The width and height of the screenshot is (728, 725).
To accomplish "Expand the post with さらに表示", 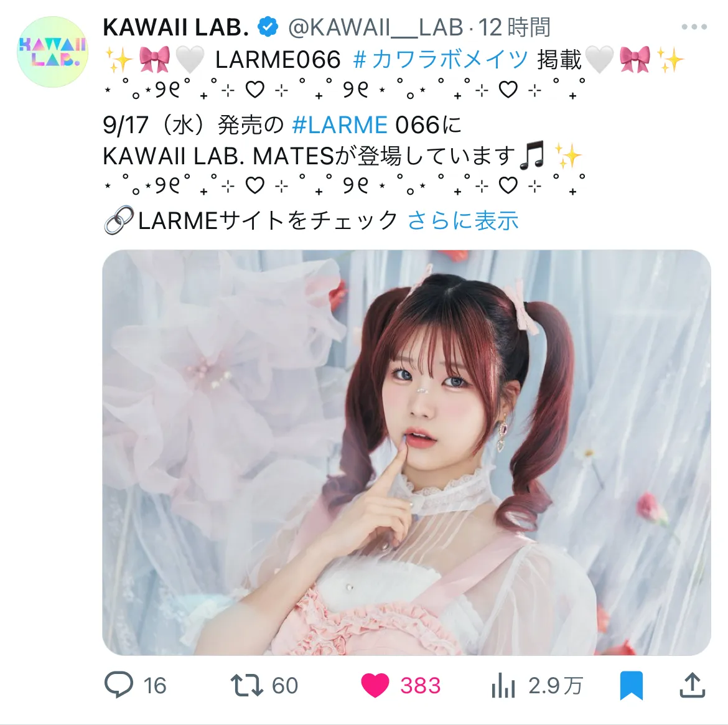I will point(462,220).
